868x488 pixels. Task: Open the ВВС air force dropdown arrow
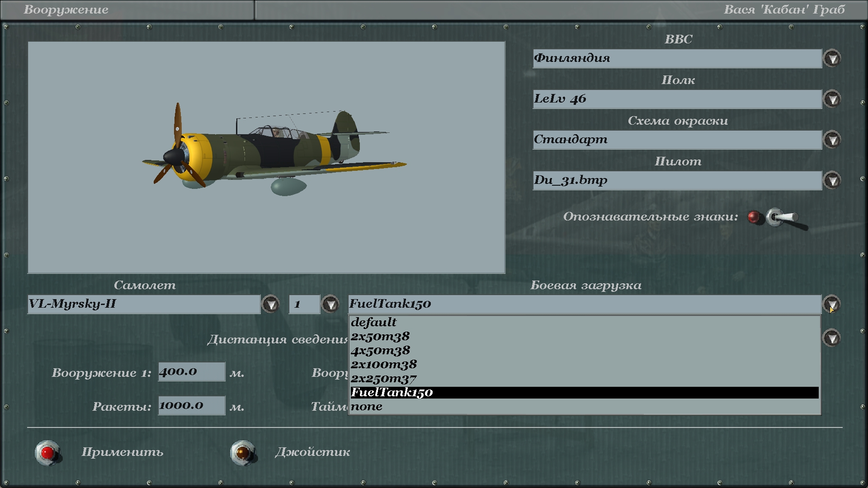[832, 59]
